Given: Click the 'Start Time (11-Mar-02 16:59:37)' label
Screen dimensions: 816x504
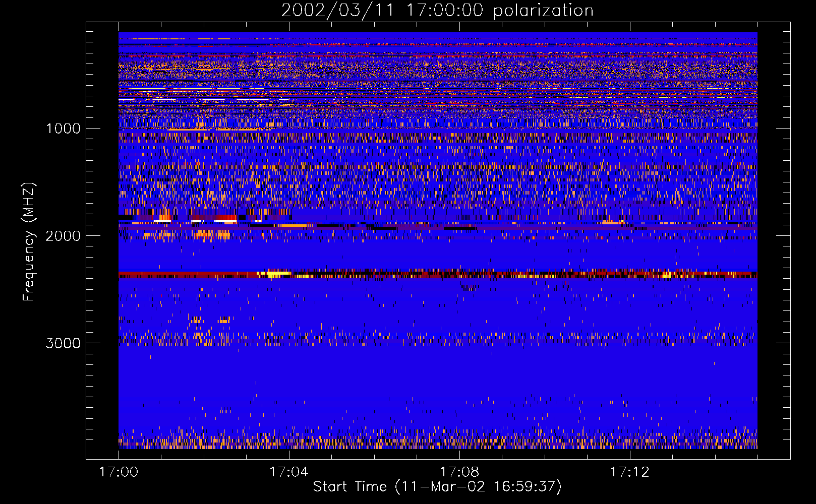Looking at the screenshot, I should pos(437,487).
